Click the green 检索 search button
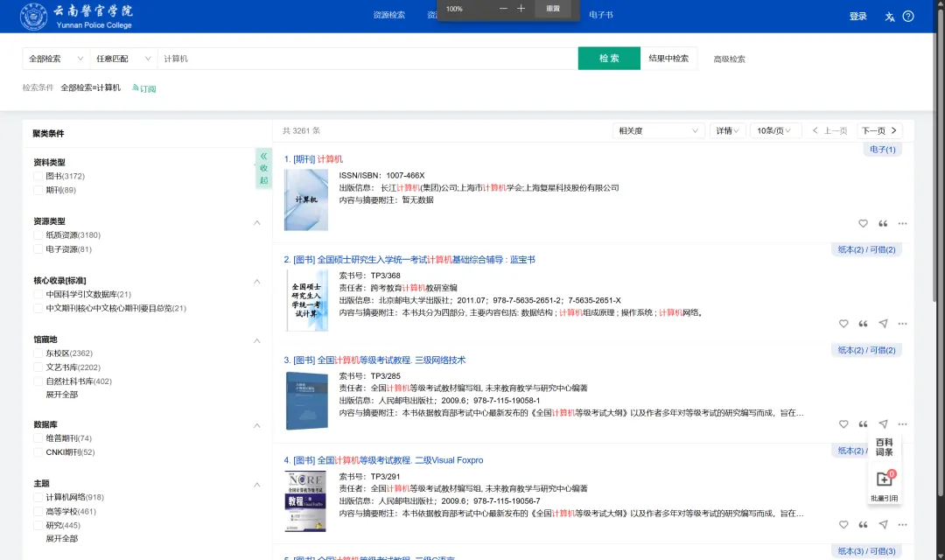This screenshot has height=560, width=945. tap(609, 58)
